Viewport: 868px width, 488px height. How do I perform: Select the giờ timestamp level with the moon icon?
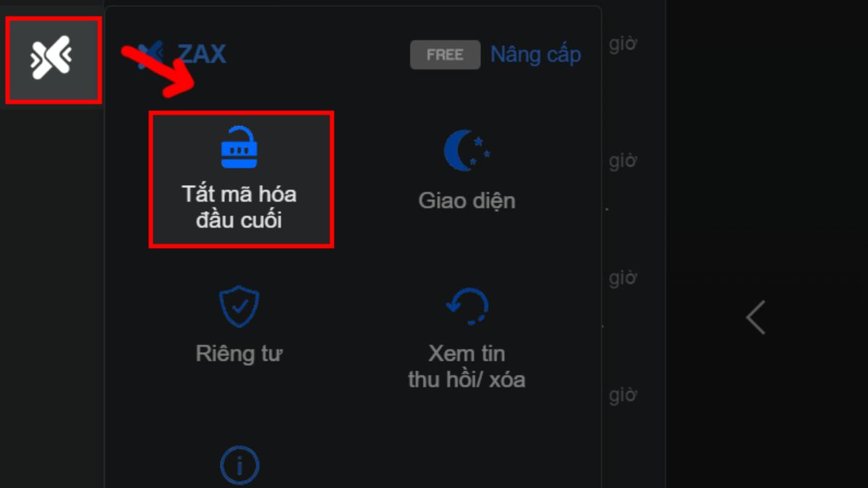coord(623,160)
